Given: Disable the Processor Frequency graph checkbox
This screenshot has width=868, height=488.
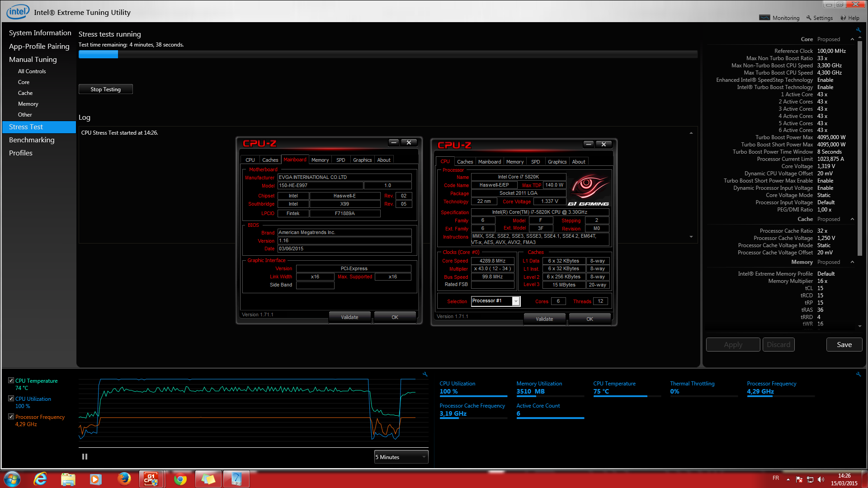Looking at the screenshot, I should [11, 417].
